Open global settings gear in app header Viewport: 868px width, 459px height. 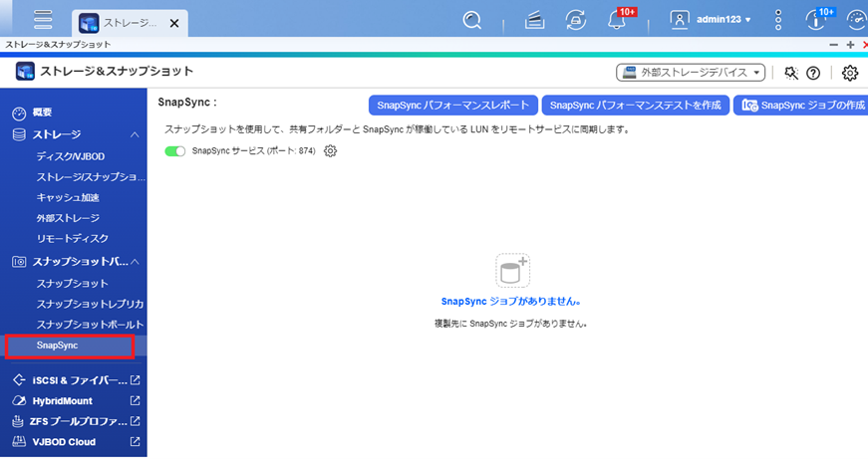point(850,73)
